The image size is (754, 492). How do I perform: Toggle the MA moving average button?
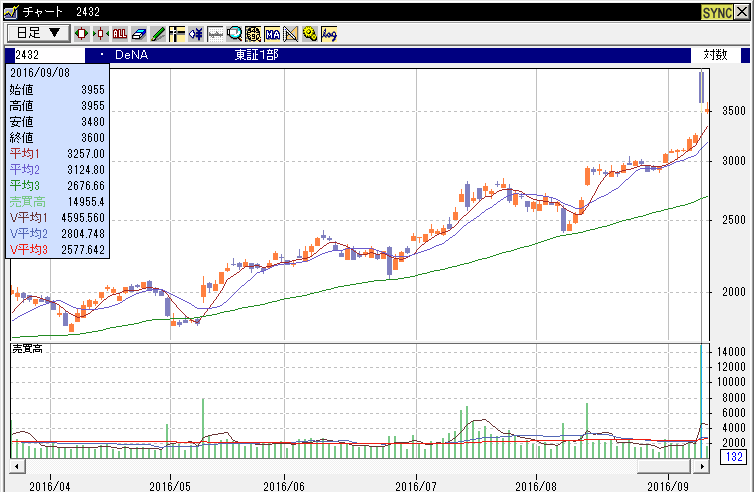tap(272, 33)
